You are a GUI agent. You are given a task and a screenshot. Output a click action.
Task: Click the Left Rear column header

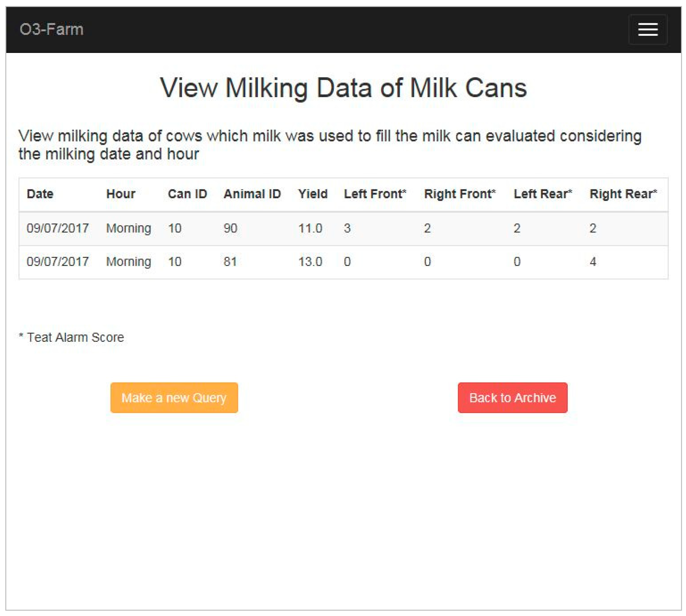(x=543, y=194)
